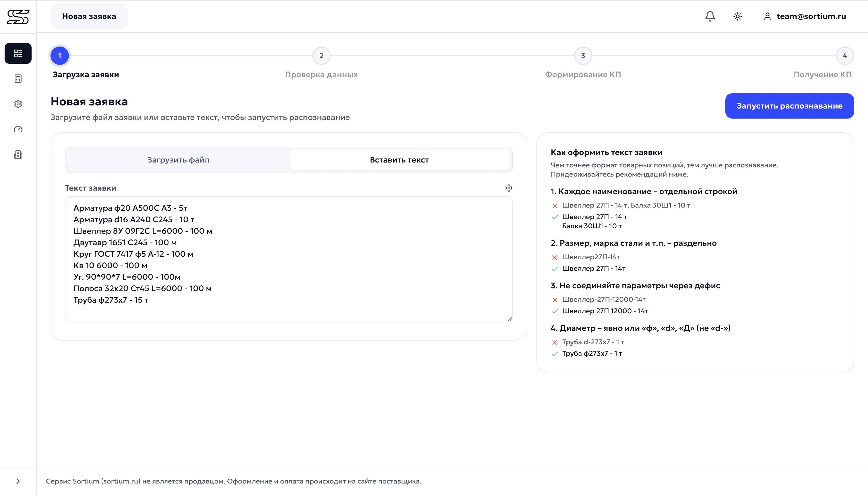Click footer disclaimer about Sortium service
Image resolution: width=868 pixels, height=495 pixels.
coord(233,481)
